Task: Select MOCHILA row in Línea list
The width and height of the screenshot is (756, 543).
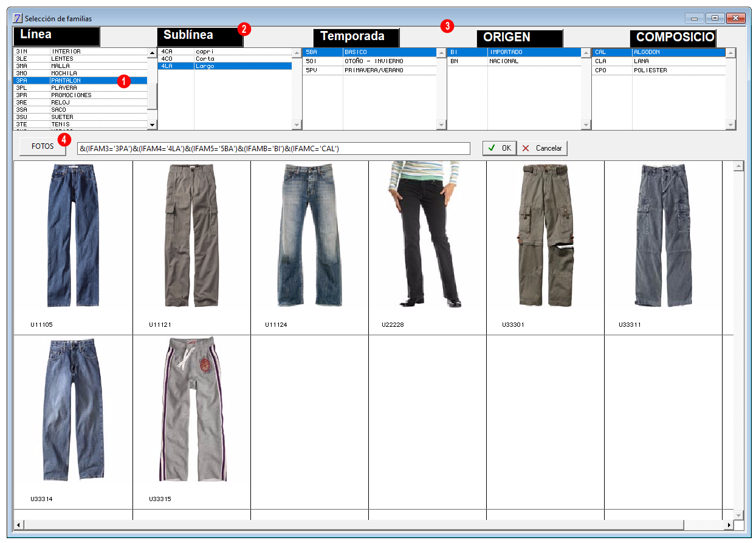Action: pos(80,73)
